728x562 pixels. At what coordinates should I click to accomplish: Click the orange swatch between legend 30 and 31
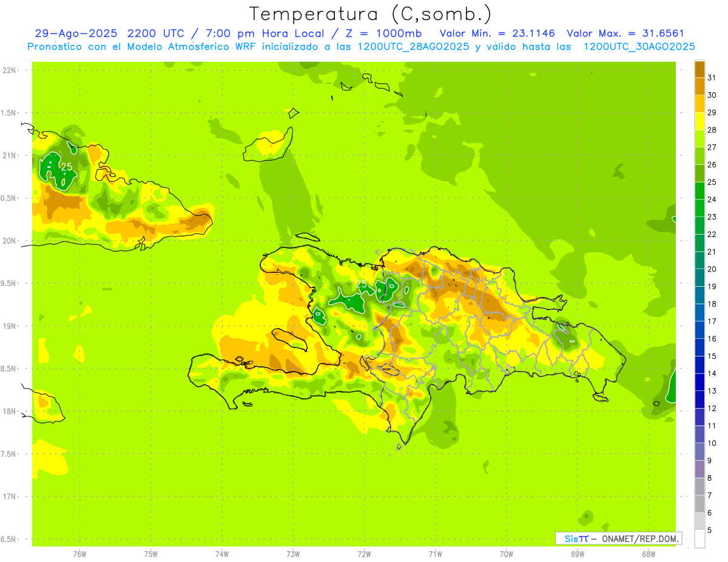pyautogui.click(x=699, y=86)
